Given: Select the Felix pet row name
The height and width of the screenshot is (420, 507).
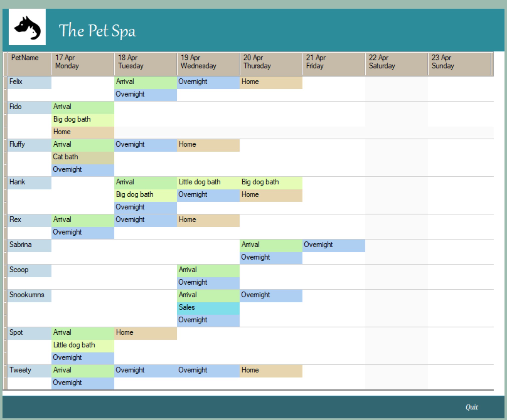Looking at the screenshot, I should pyautogui.click(x=29, y=82).
